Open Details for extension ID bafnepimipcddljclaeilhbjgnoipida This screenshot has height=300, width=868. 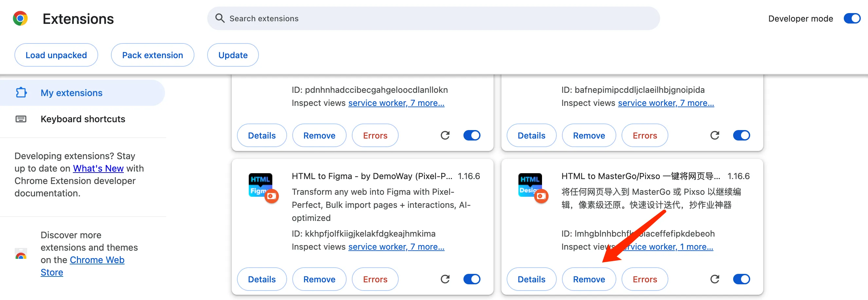coord(532,135)
